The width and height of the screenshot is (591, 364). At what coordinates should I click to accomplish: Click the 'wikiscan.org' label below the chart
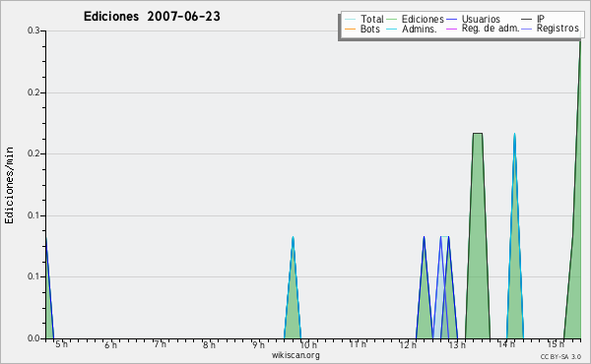pos(295,355)
